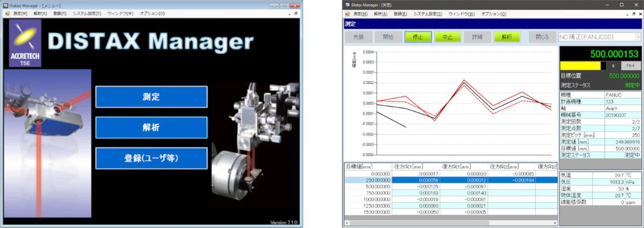Click the horizontal scrollbar of the data table
The image size is (644, 228).
pos(450,222)
